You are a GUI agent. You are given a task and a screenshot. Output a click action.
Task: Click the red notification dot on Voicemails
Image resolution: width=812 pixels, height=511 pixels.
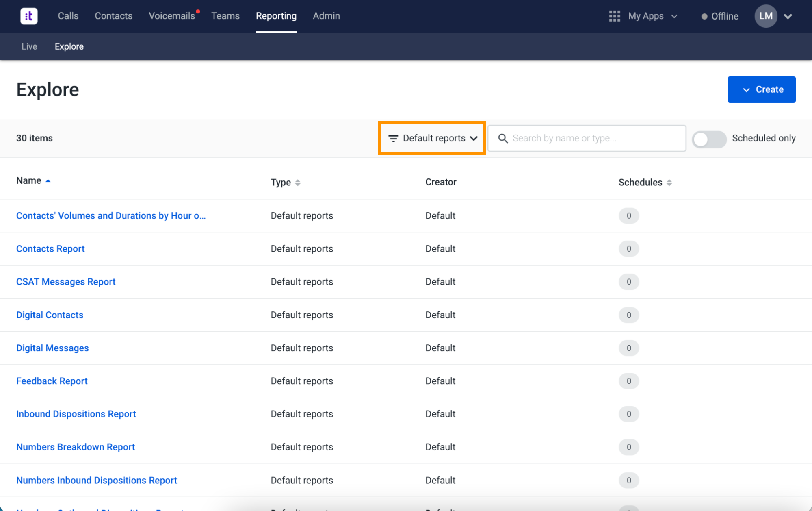(x=198, y=11)
